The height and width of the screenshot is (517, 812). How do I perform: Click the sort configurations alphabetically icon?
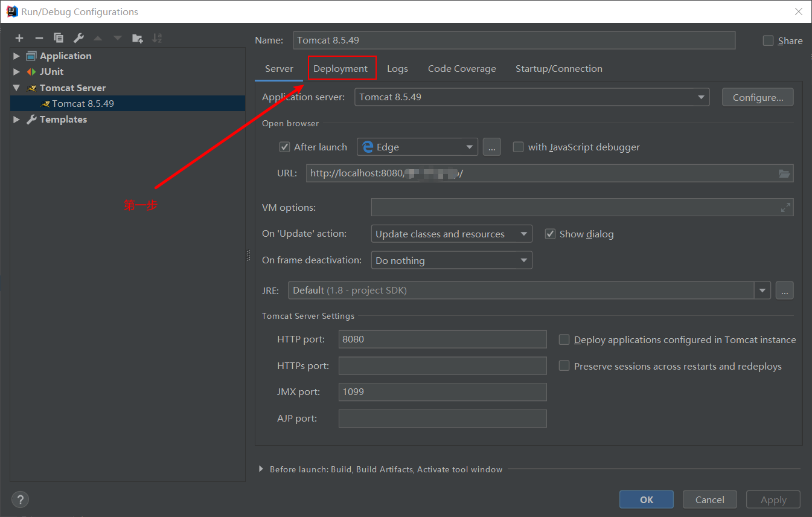157,38
